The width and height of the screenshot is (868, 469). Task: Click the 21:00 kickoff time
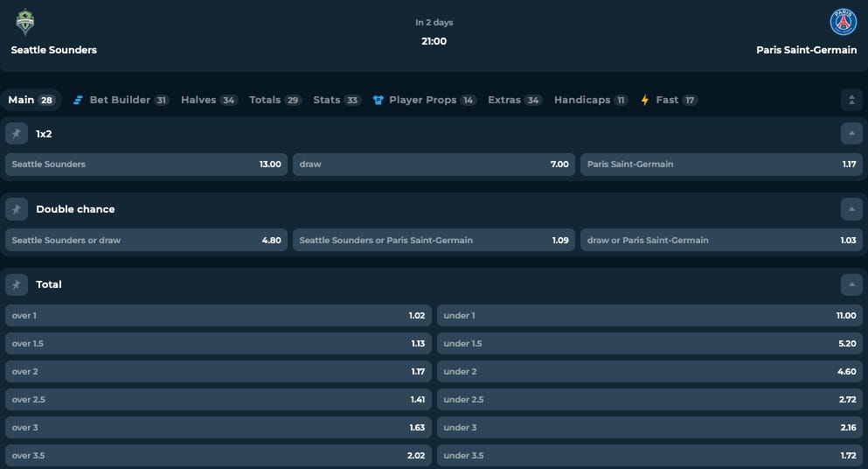coord(434,41)
